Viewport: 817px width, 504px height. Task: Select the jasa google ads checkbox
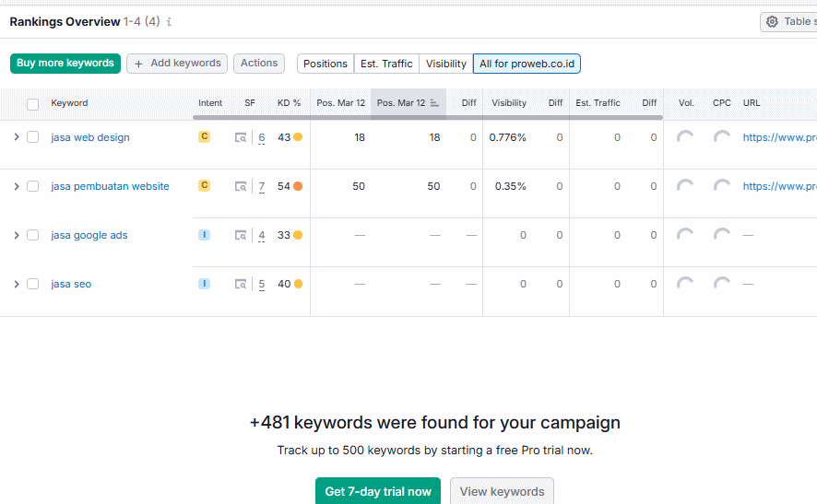click(x=33, y=235)
